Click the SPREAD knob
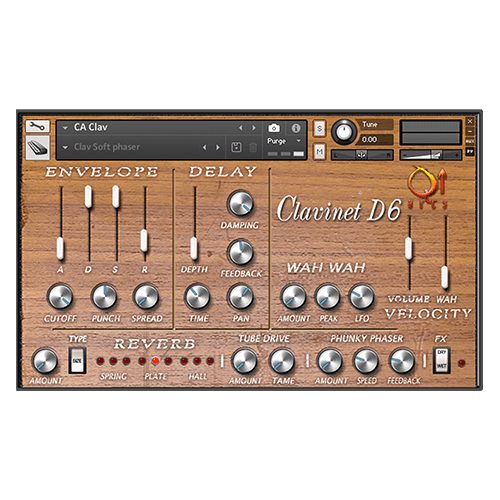This screenshot has height=500, width=500. click(146, 297)
